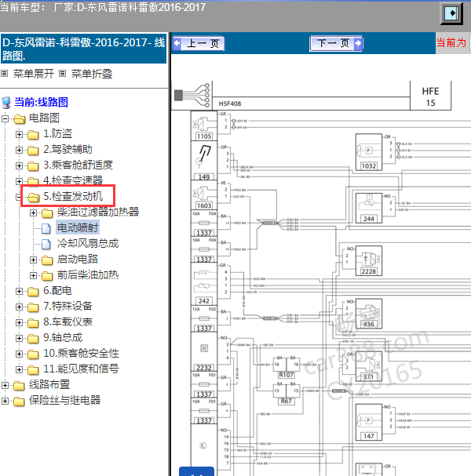Click the computer icon beside 当前:线路图

point(6,103)
